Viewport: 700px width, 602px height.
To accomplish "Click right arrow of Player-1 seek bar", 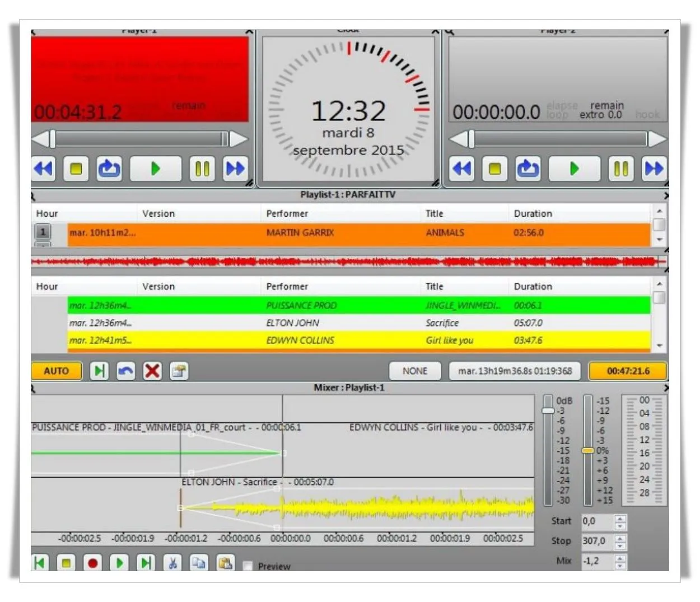I will pos(239,139).
